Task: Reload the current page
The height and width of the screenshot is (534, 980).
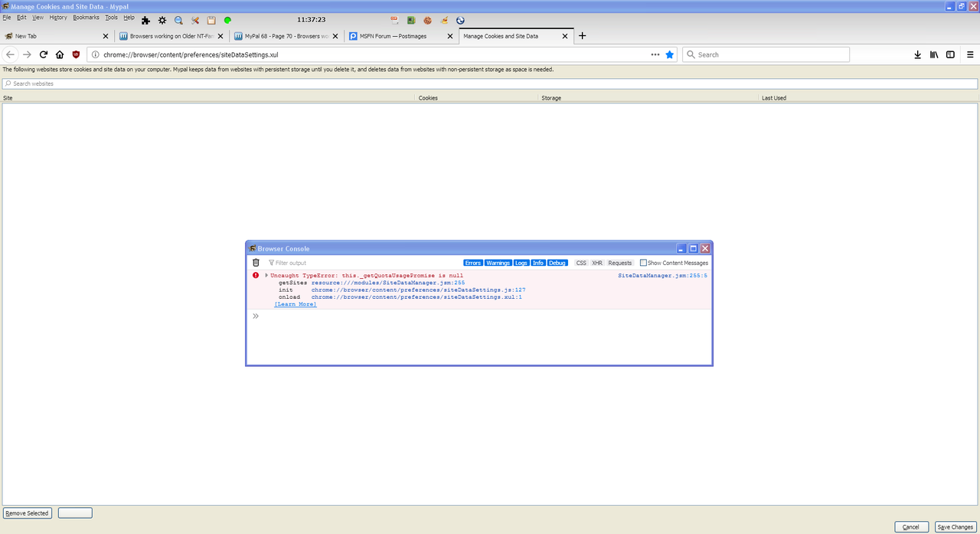Action: pos(44,54)
